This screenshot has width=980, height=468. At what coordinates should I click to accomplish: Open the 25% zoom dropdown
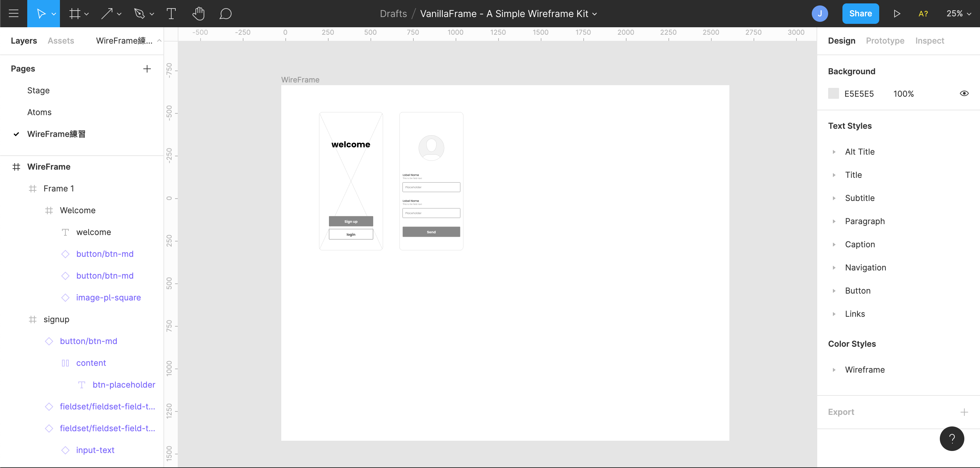(958, 14)
